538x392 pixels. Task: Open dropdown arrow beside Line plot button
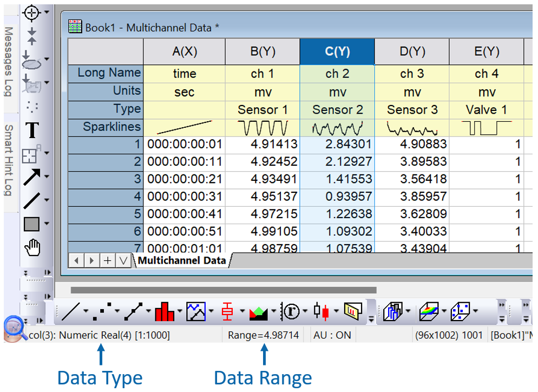[x=86, y=311]
